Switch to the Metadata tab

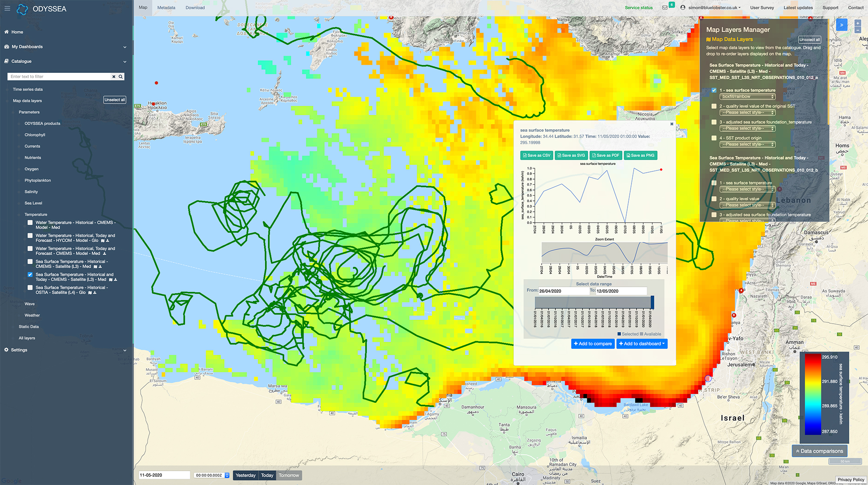click(x=166, y=8)
